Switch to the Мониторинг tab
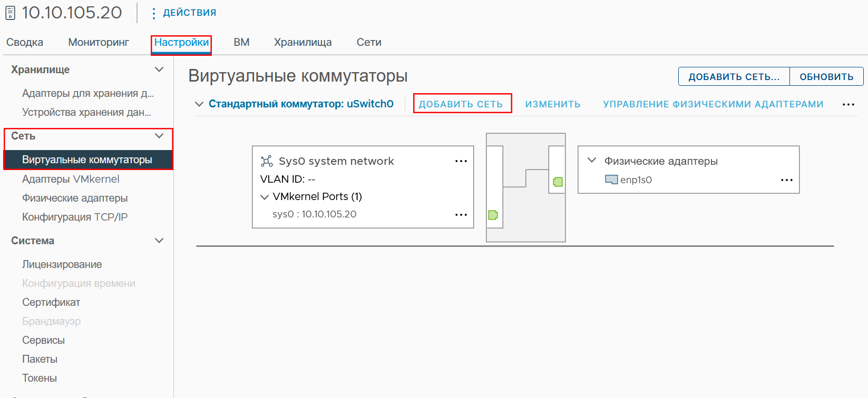Image resolution: width=868 pixels, height=398 pixels. [99, 42]
